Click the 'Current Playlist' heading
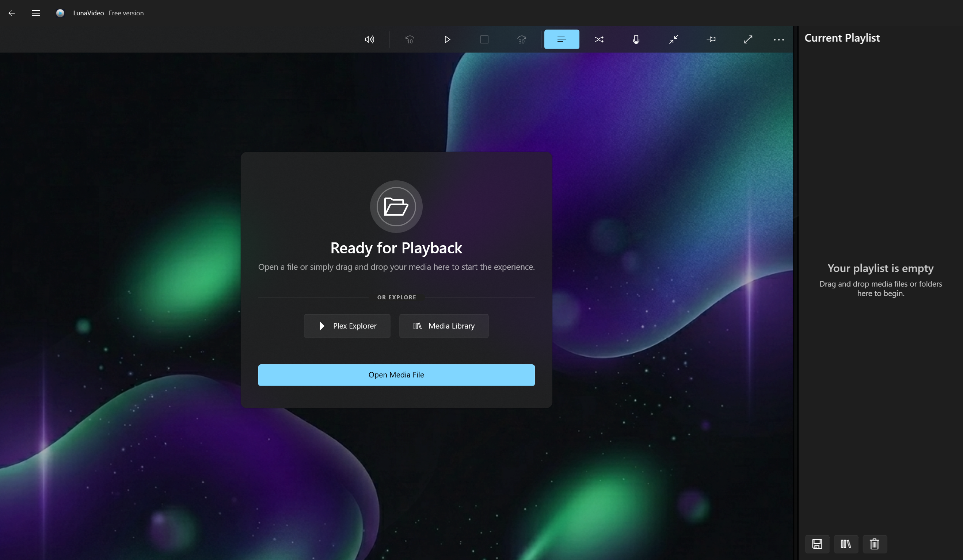This screenshot has height=560, width=963. pos(842,38)
